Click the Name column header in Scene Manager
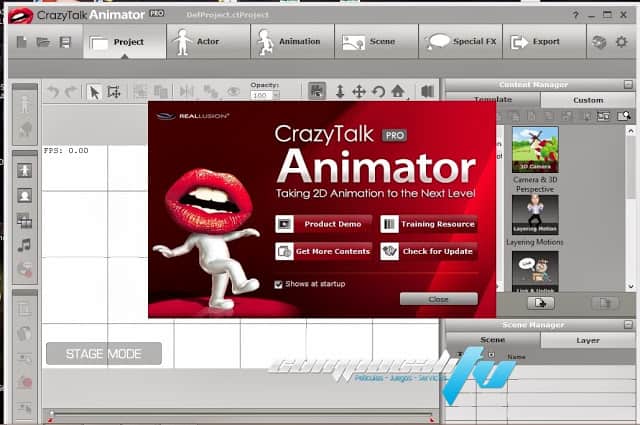The height and width of the screenshot is (425, 640). 516,357
